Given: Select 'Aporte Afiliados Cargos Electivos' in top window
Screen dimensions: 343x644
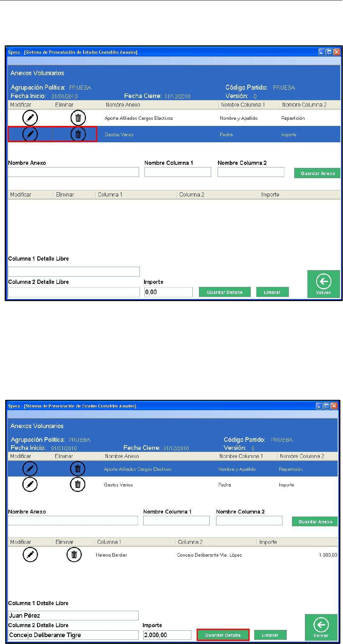Looking at the screenshot, I should (139, 118).
